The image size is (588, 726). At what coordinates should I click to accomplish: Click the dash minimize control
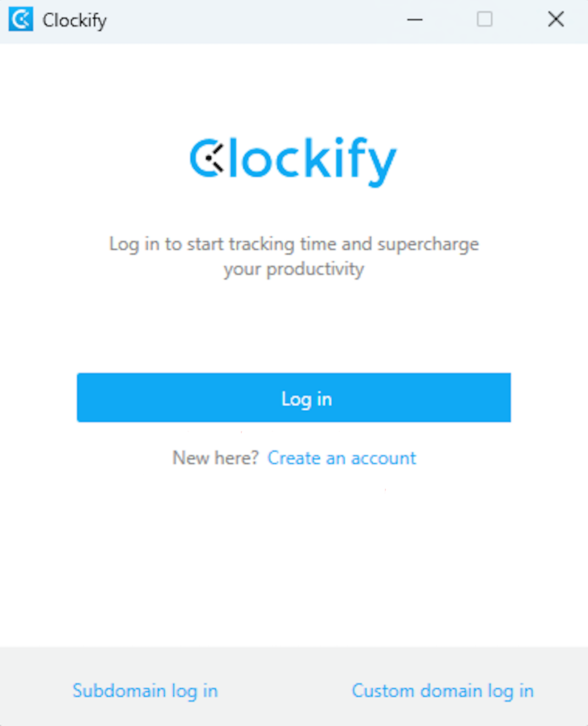[414, 20]
